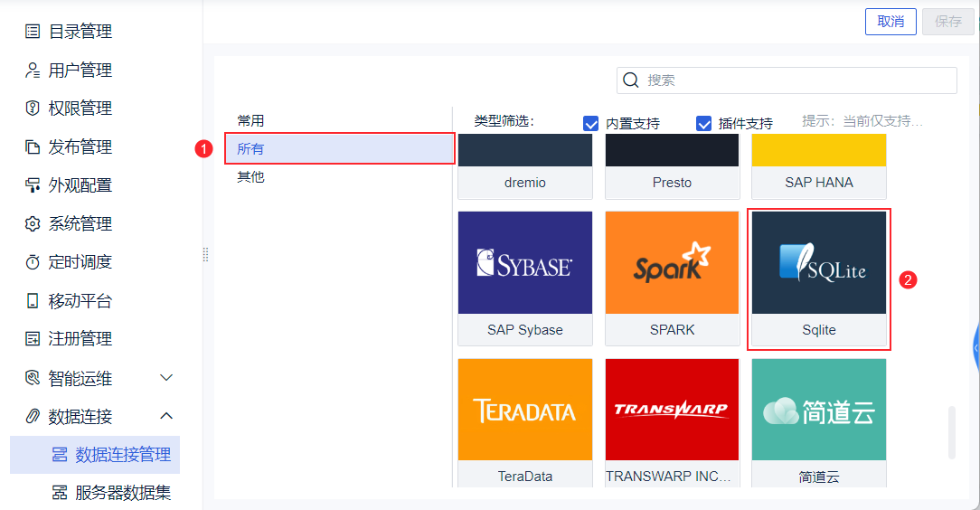
Task: Choose the Presto database label
Action: coord(672,183)
